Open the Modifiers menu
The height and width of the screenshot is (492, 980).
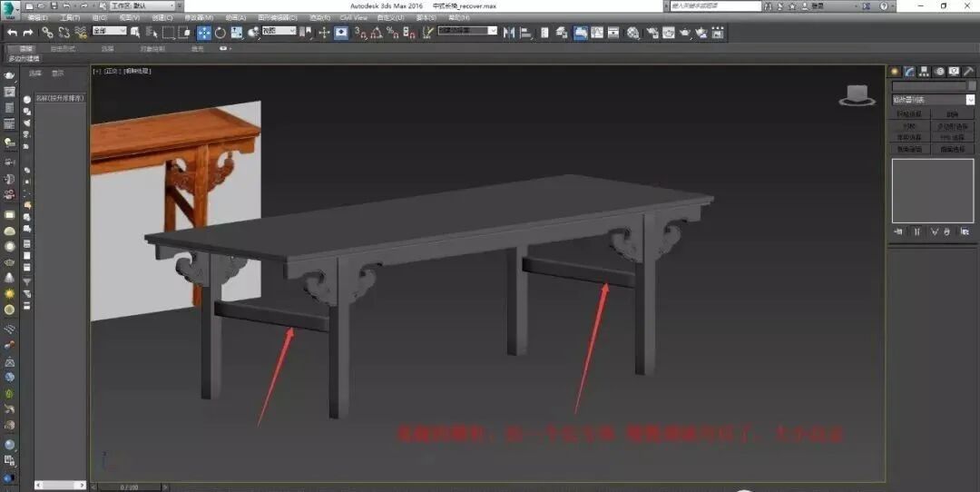199,17
